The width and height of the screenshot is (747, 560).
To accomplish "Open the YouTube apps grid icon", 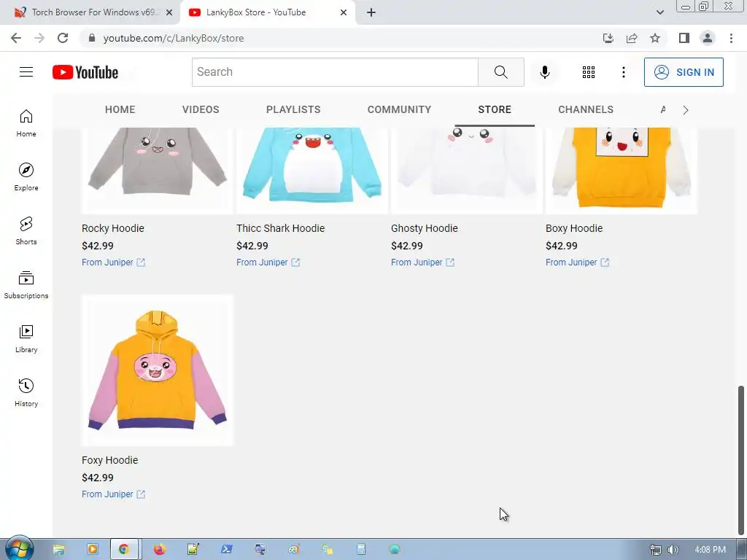I will click(589, 72).
